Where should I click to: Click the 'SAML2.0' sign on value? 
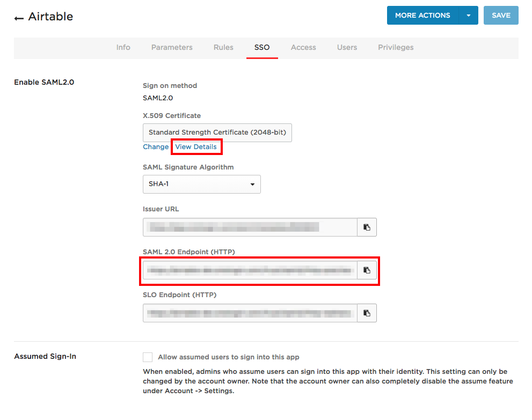coord(158,98)
